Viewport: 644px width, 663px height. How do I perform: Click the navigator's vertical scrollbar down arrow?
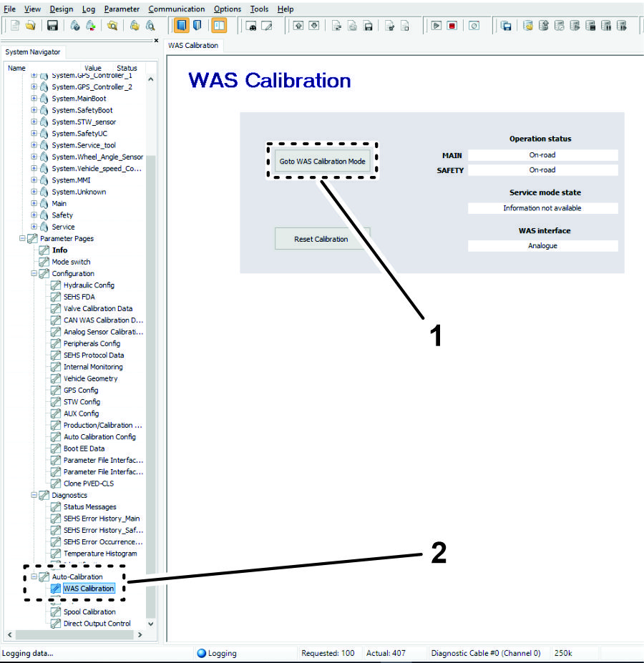(150, 624)
